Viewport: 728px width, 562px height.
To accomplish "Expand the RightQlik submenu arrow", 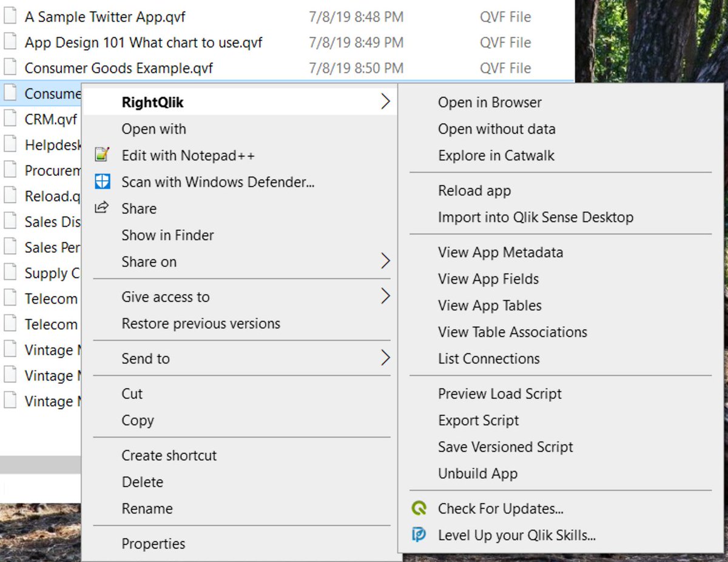I will [385, 101].
